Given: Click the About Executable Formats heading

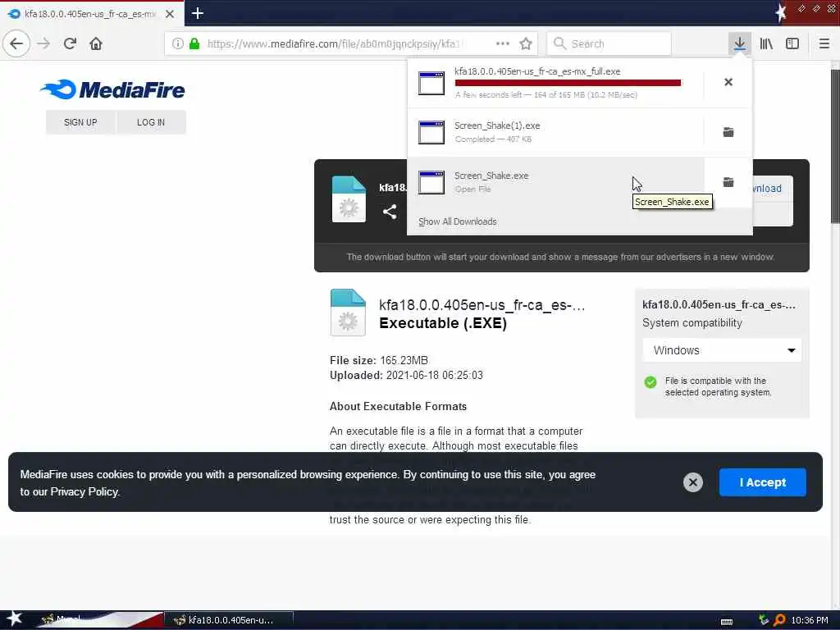Looking at the screenshot, I should click(398, 406).
